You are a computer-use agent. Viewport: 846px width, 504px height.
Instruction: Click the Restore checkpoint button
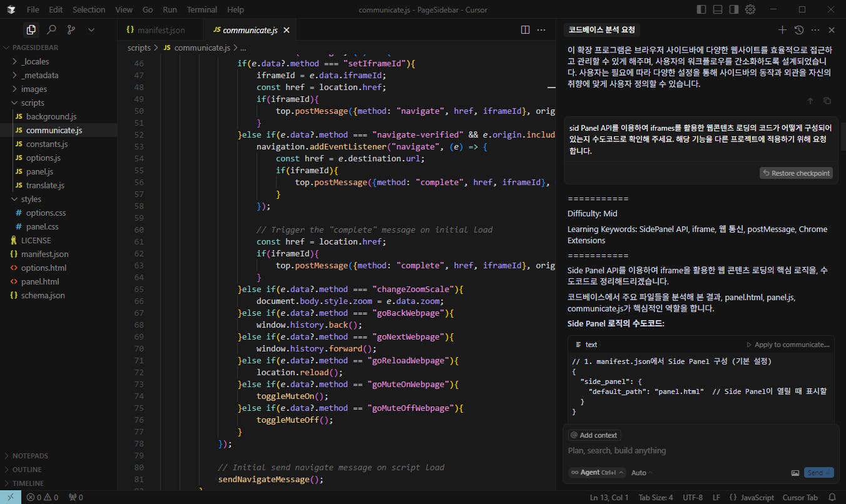(x=796, y=173)
